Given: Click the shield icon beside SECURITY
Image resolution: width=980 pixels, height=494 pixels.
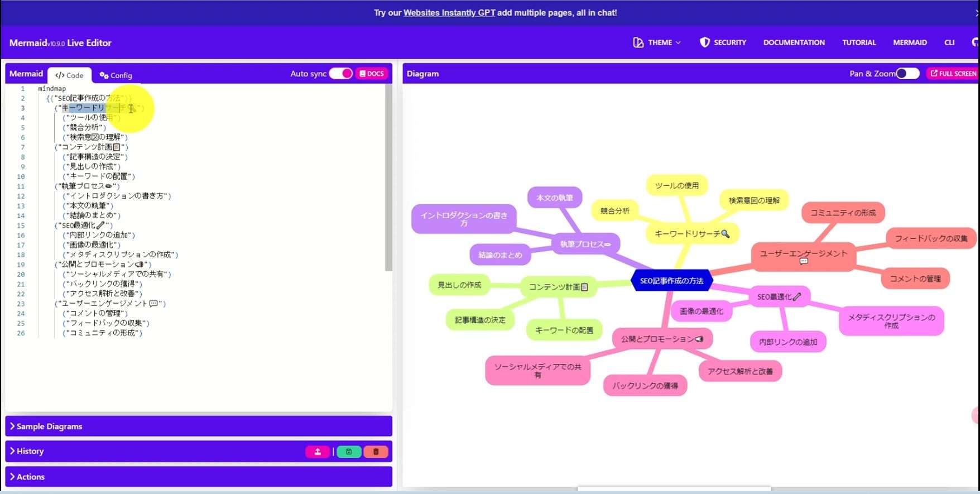Looking at the screenshot, I should 704,42.
